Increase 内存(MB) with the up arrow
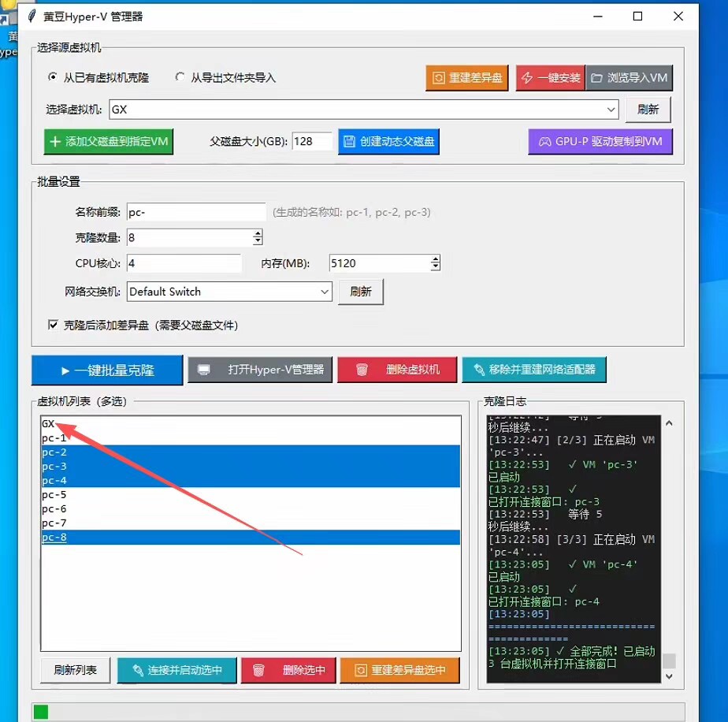Screen dimensions: 728x722 pyautogui.click(x=435, y=259)
